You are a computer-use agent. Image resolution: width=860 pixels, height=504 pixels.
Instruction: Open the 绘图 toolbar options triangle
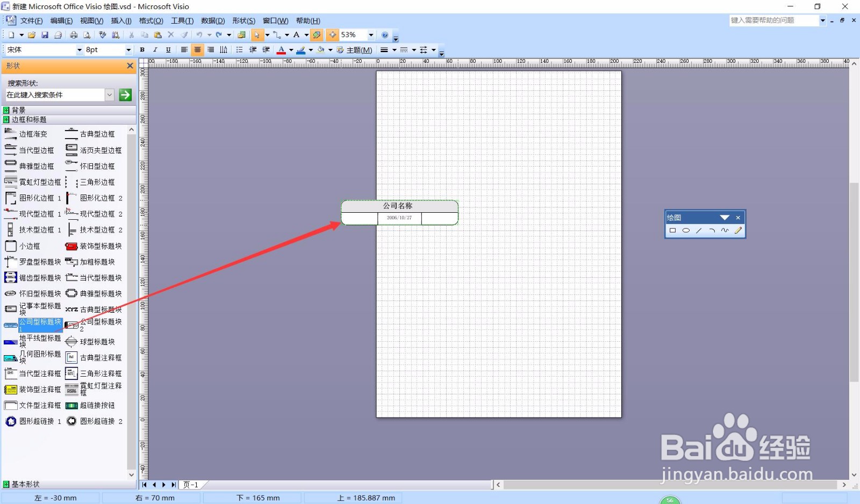tap(725, 218)
